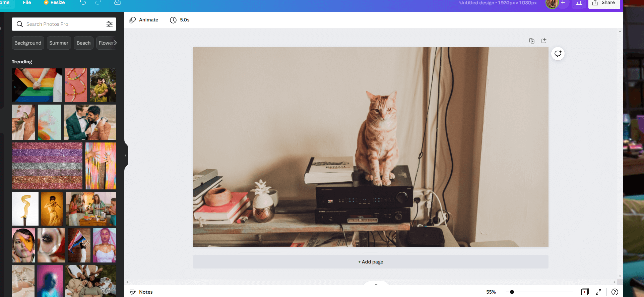Click the Resize button
The height and width of the screenshot is (297, 644).
click(54, 3)
